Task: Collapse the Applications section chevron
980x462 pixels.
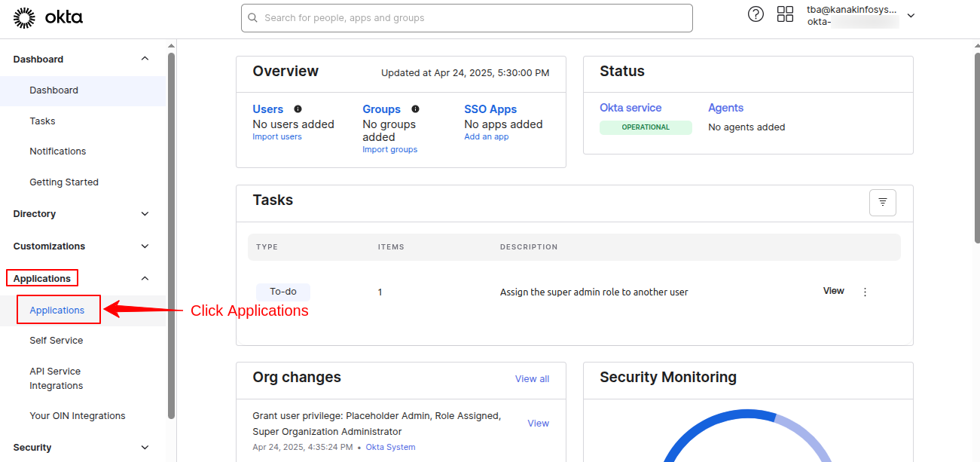Action: pyautogui.click(x=145, y=279)
